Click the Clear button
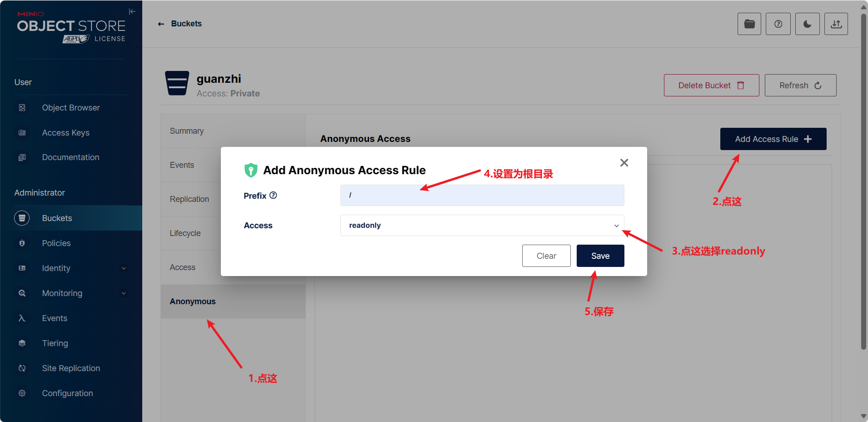Screen dimensions: 868x422 coord(546,256)
